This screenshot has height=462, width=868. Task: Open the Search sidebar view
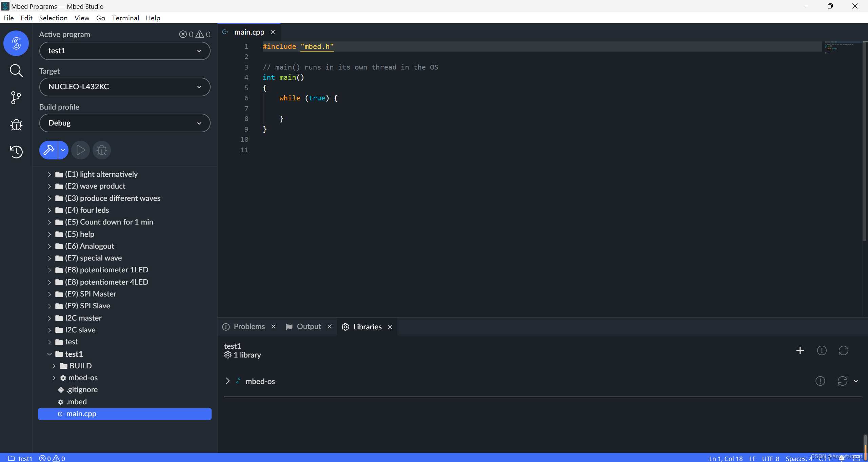coord(16,71)
